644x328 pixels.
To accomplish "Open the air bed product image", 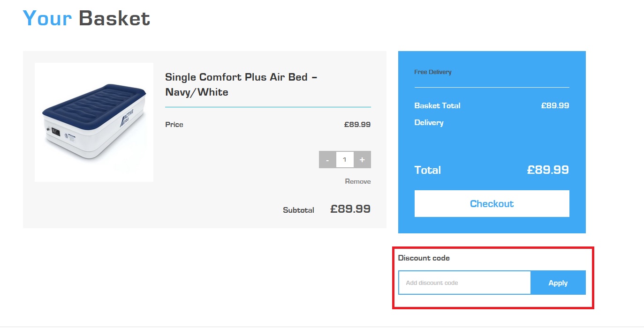I will click(94, 122).
